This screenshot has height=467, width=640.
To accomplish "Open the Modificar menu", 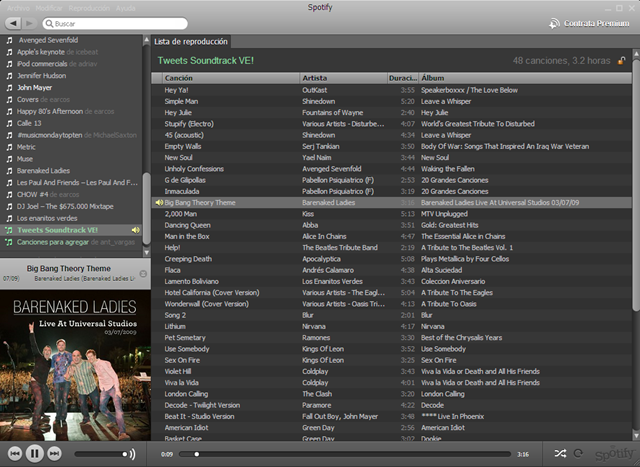I will coord(49,8).
